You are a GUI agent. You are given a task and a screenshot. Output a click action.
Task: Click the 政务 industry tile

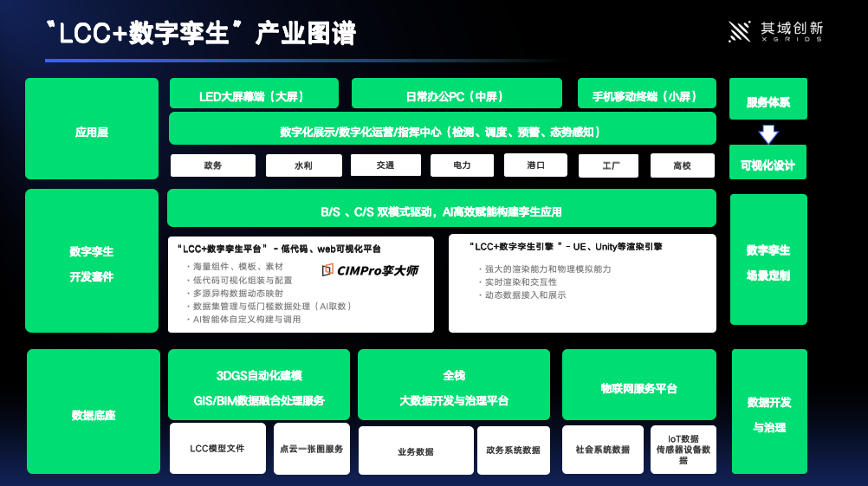[x=213, y=165]
